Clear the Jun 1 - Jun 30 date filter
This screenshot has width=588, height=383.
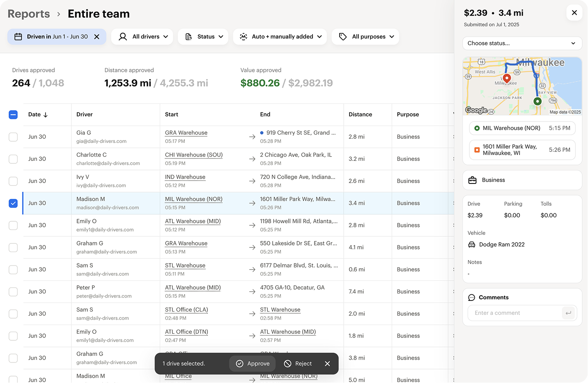pos(97,37)
